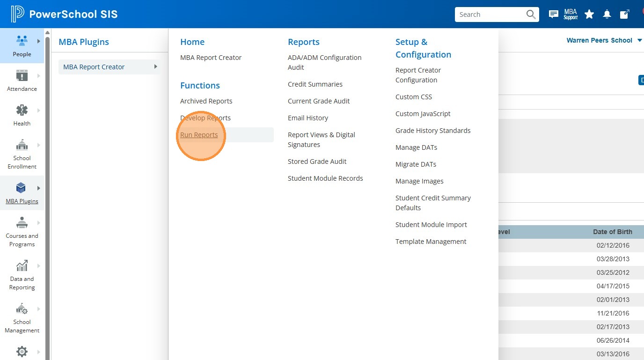Open Current Grade Audit report
Viewport: 644px width, 360px height.
[x=319, y=101]
